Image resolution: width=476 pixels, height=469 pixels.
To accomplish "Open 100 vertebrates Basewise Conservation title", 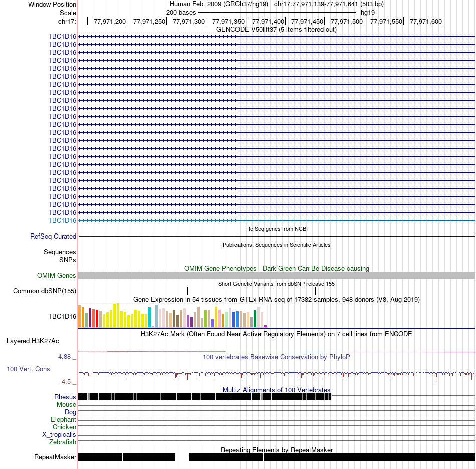I will pyautogui.click(x=277, y=357).
